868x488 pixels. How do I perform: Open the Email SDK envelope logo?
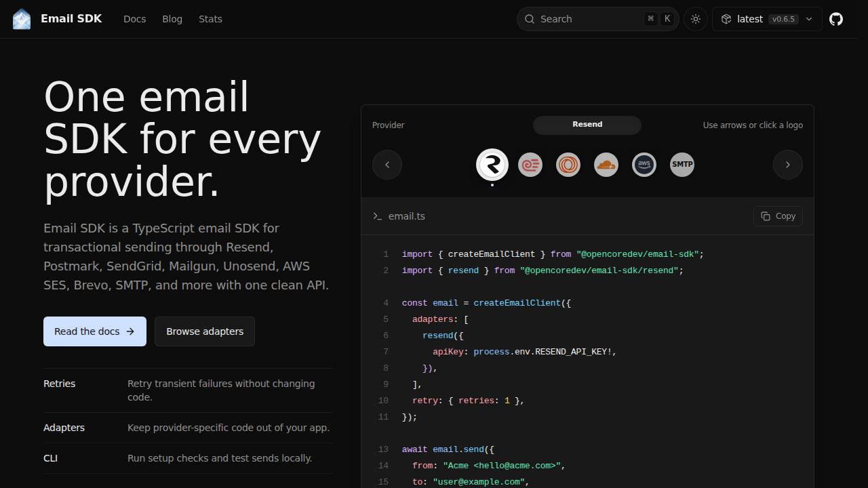click(x=22, y=19)
